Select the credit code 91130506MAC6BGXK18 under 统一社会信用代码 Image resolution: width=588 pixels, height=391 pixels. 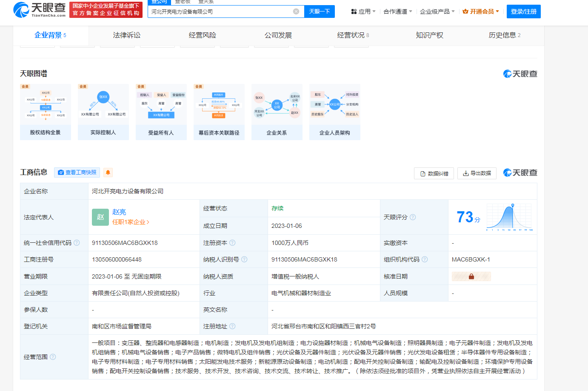coord(125,243)
